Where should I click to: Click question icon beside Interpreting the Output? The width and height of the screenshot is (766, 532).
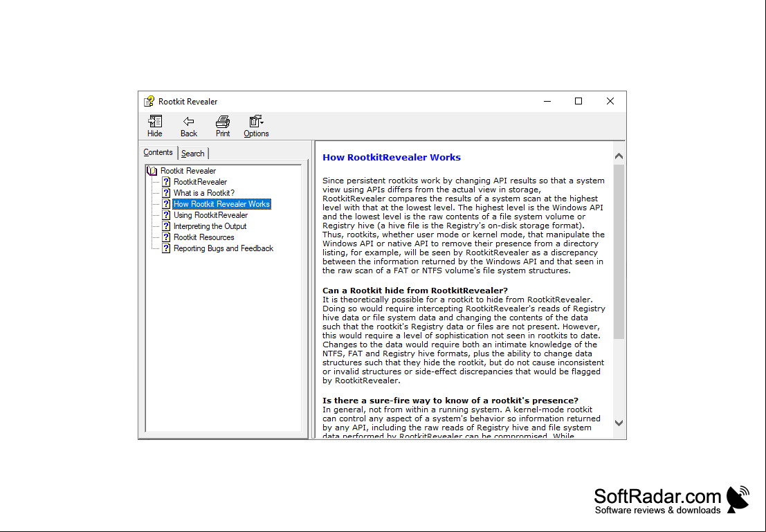[x=166, y=226]
